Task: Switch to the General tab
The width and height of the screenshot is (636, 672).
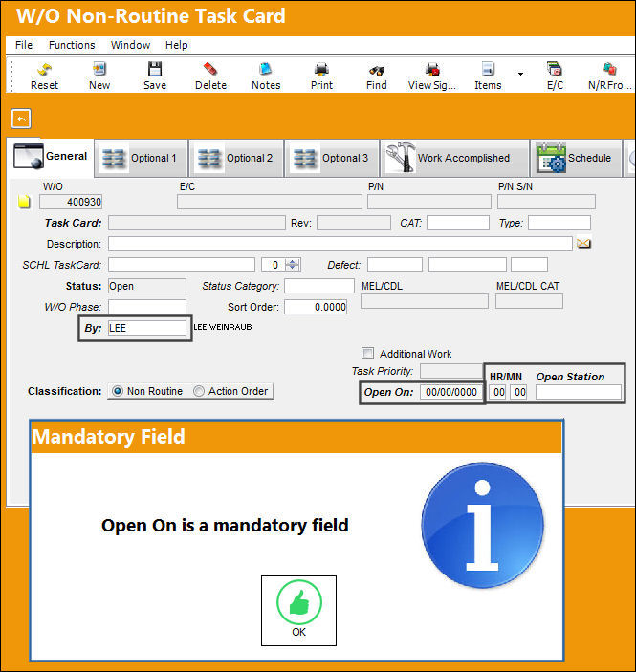Action: pyautogui.click(x=51, y=157)
